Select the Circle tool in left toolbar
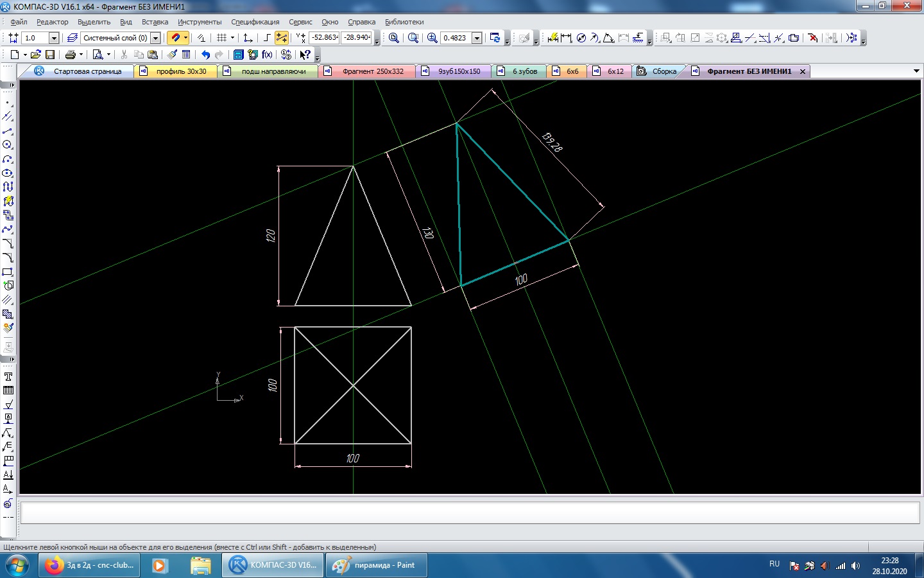924x578 pixels. click(8, 145)
